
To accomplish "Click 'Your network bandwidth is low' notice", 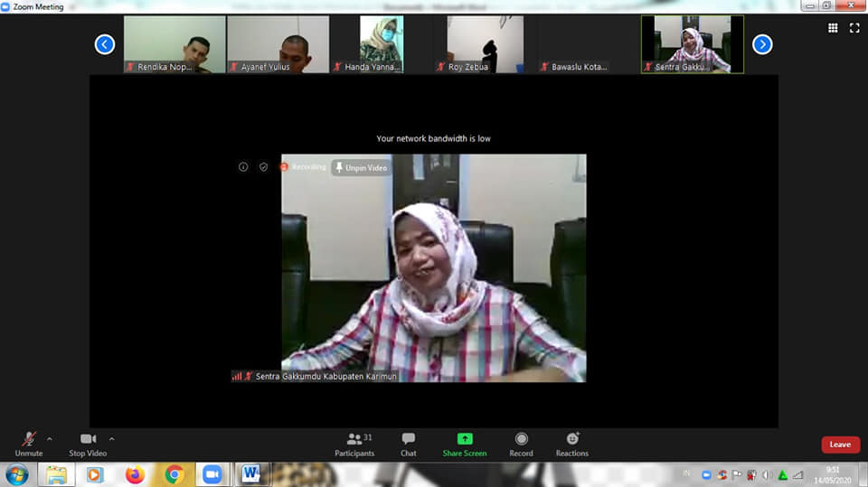I will pyautogui.click(x=433, y=138).
